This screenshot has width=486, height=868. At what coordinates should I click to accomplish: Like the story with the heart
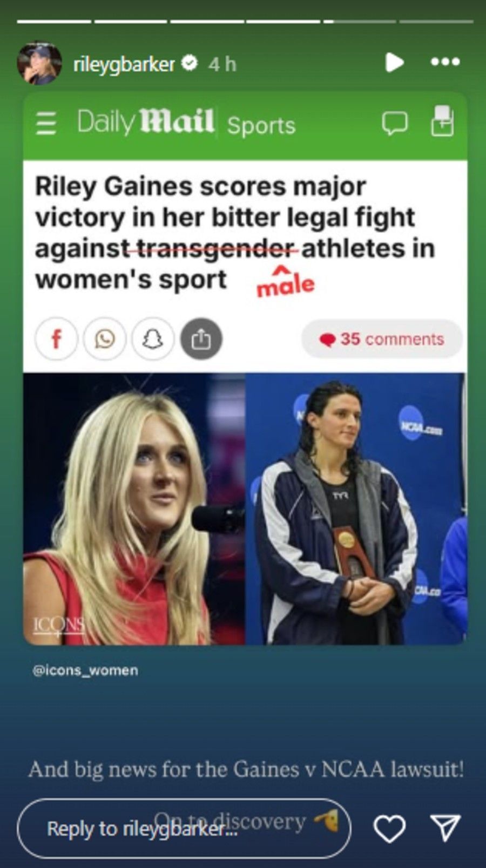(390, 829)
